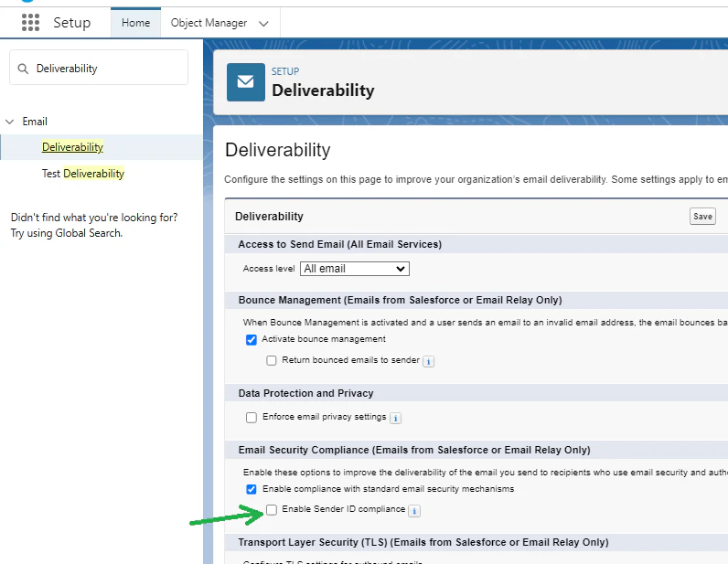Screen dimensions: 728x564
Task: Uncheck Activate bounce management
Action: pos(252,340)
